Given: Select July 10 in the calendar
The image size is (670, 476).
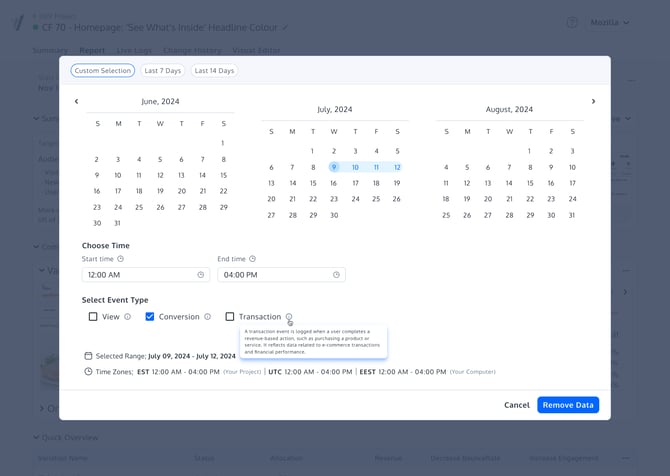Looking at the screenshot, I should point(355,167).
